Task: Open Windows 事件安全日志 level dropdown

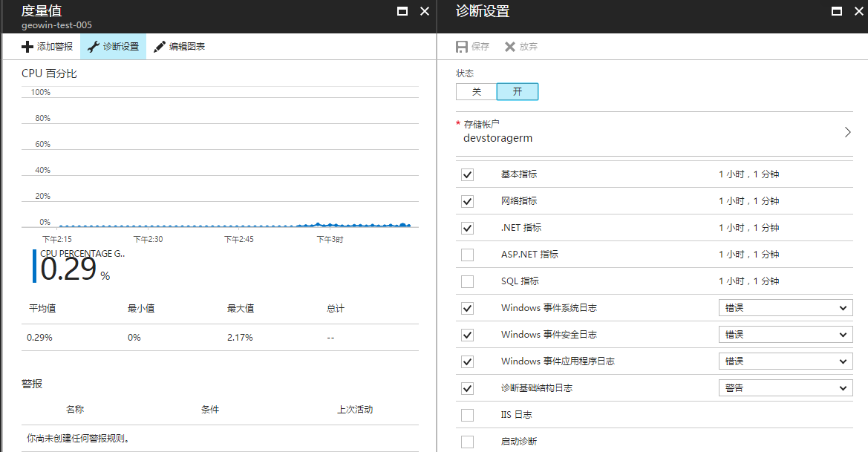Action: [x=785, y=335]
